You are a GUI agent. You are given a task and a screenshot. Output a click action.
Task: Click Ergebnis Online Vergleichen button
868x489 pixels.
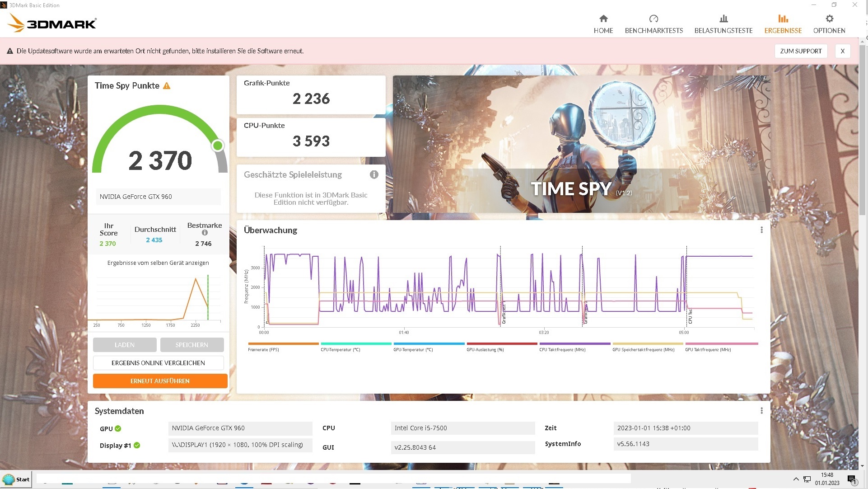pyautogui.click(x=158, y=363)
